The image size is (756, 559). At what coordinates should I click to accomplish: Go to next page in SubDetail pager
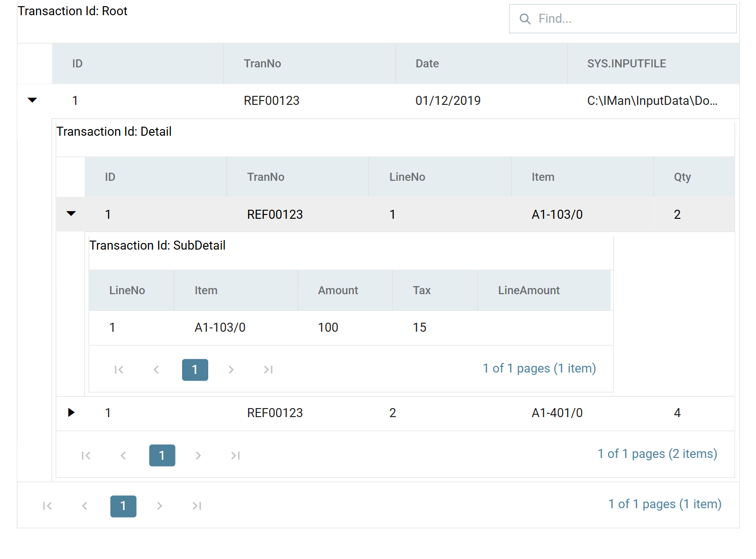(231, 370)
